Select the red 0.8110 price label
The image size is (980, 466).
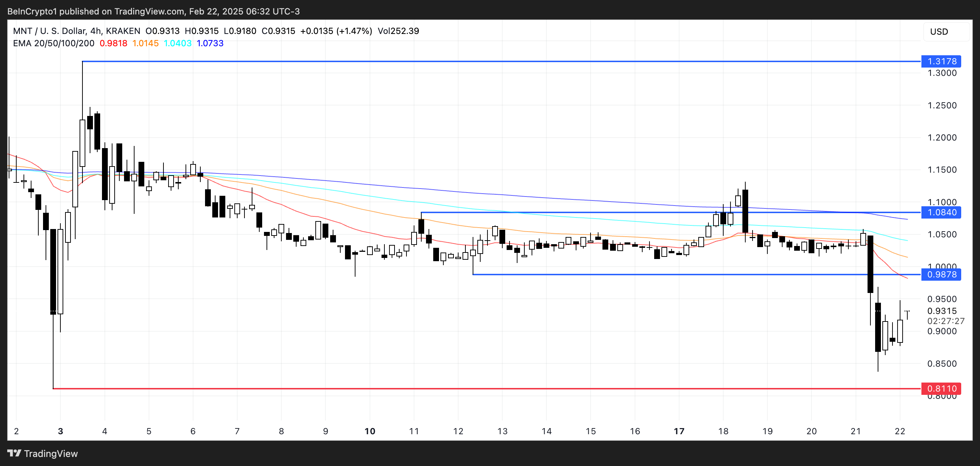[941, 388]
